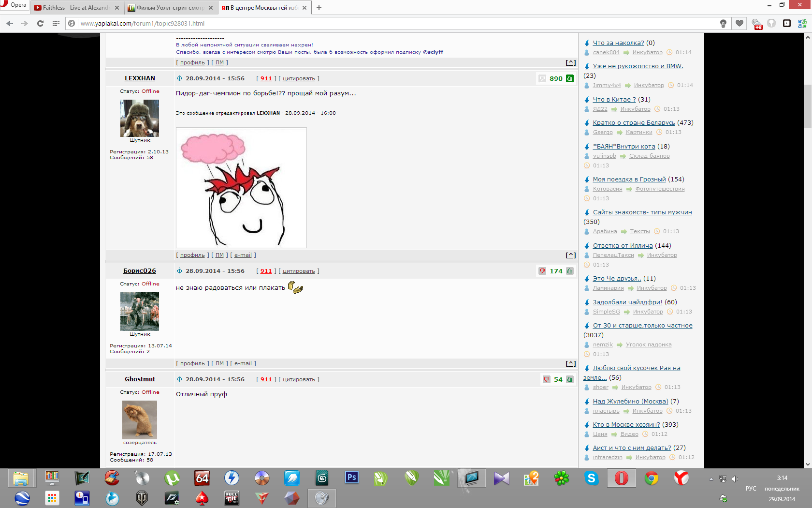Open the Opera main menu
This screenshot has width=812, height=508.
click(x=14, y=5)
